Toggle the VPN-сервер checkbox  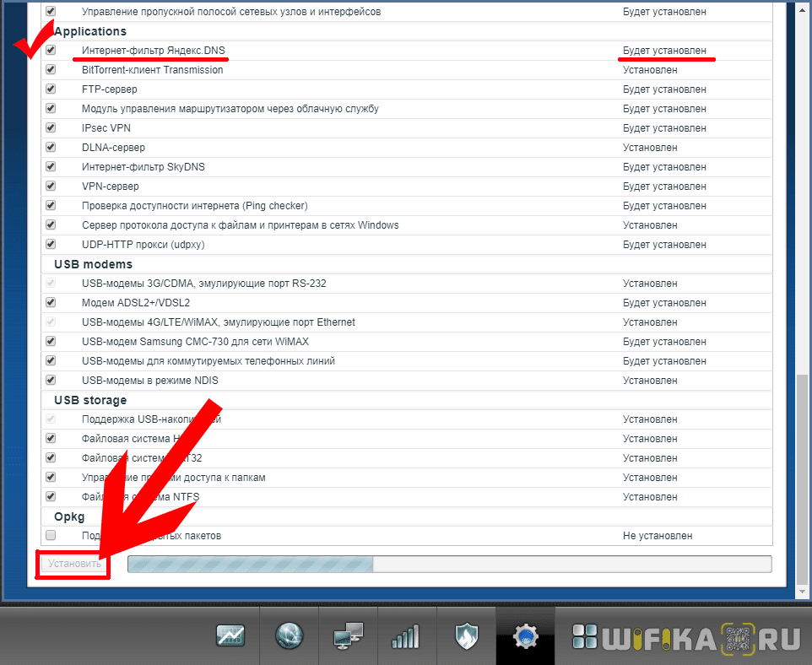pos(51,187)
